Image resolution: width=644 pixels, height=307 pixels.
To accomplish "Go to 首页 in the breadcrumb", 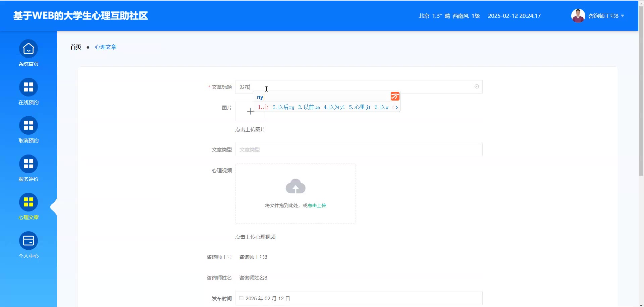I will (76, 47).
